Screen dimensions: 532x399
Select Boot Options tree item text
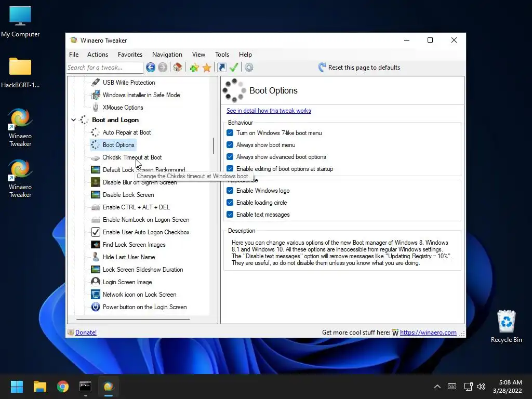(118, 145)
